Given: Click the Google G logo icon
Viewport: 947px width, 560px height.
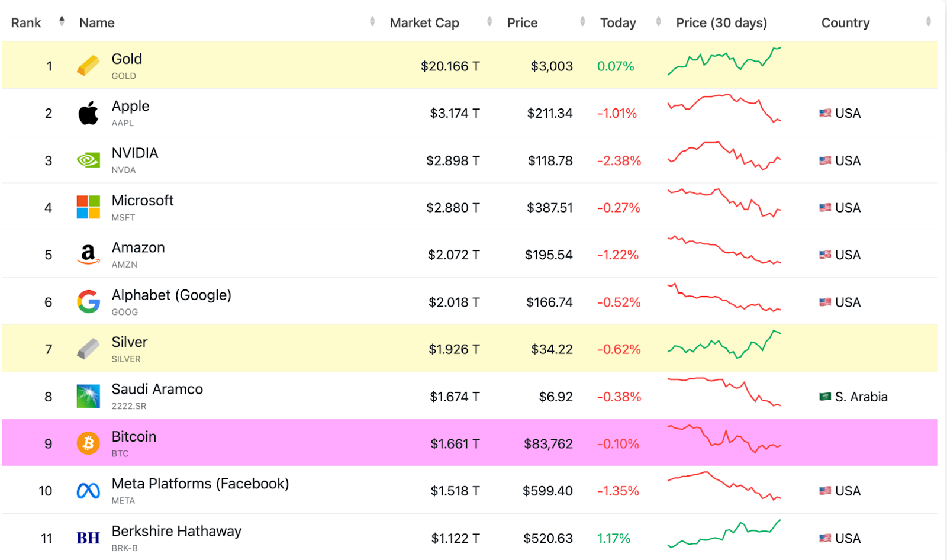Looking at the screenshot, I should (88, 302).
